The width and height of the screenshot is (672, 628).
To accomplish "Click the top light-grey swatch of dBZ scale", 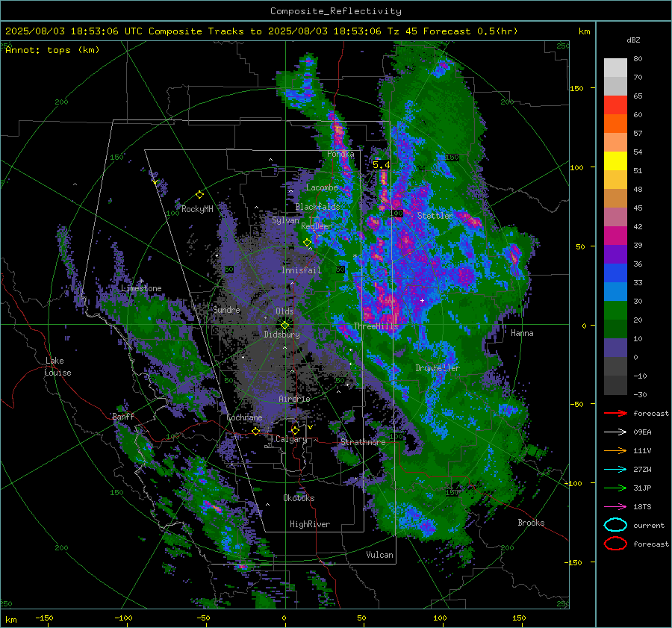I will 615,67.
